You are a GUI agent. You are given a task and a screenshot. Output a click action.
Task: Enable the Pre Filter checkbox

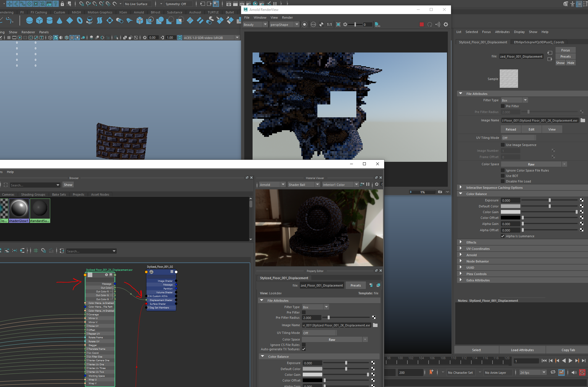(x=503, y=106)
